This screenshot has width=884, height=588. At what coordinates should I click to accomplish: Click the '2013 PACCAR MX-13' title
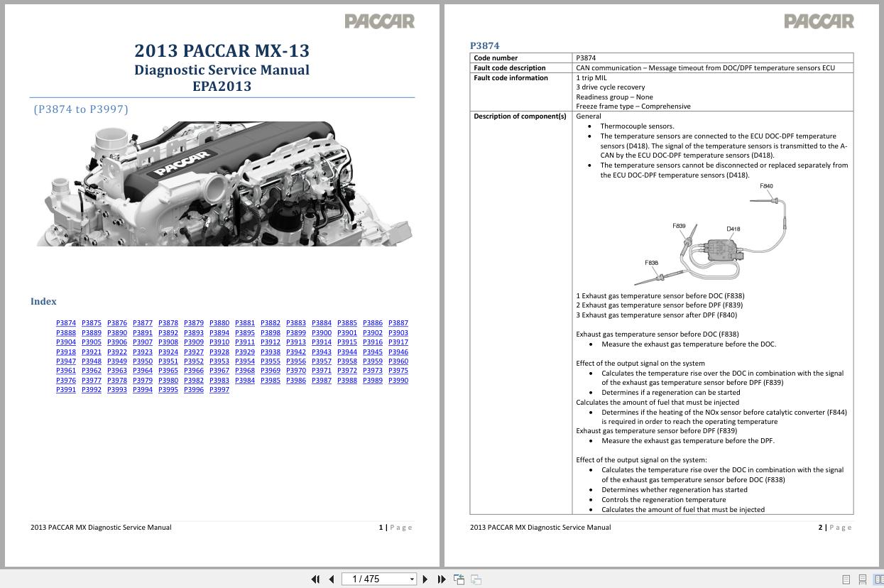tap(222, 51)
